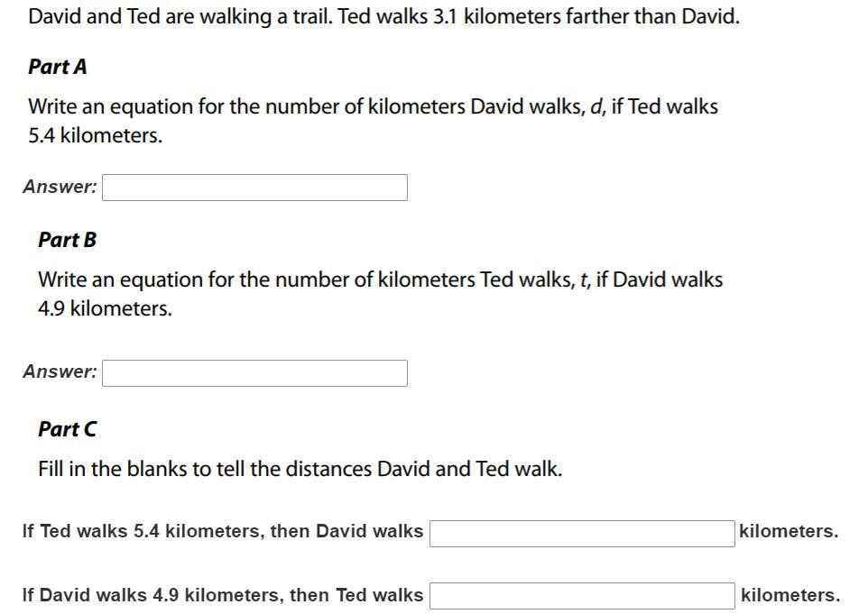This screenshot has width=868, height=614.
Task: Click the Answer label under Part A
Action: pyautogui.click(x=60, y=187)
